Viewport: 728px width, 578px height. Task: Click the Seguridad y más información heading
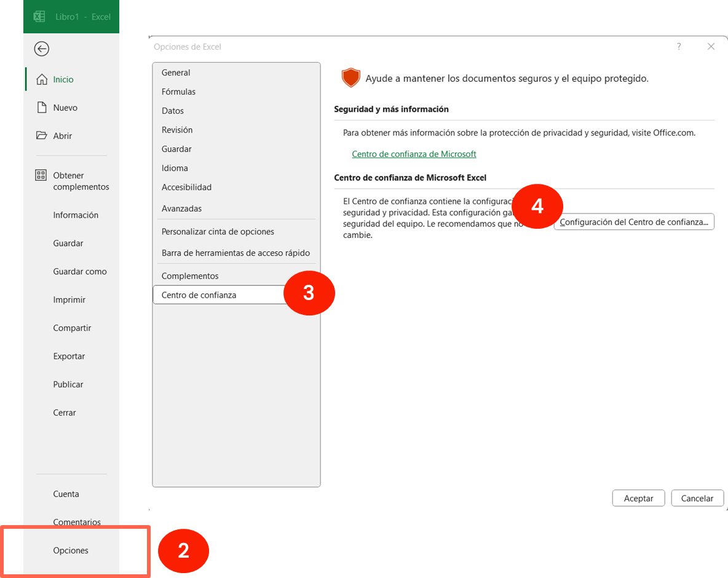(392, 109)
